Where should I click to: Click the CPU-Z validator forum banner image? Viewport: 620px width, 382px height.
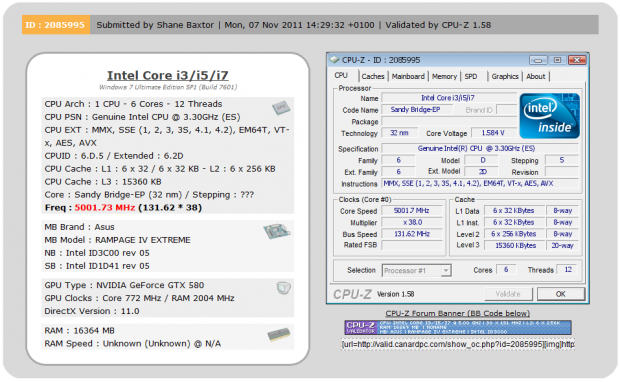coord(458,327)
